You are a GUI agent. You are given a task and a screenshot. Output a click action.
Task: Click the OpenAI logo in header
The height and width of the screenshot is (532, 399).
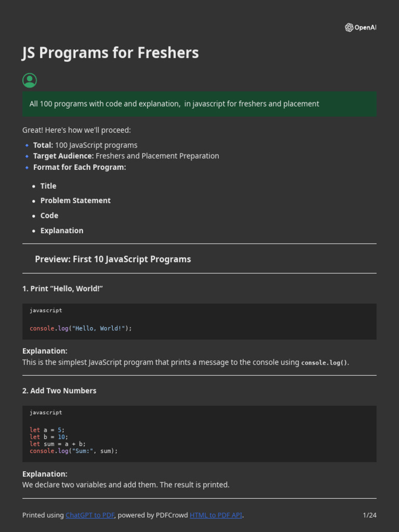(x=360, y=28)
